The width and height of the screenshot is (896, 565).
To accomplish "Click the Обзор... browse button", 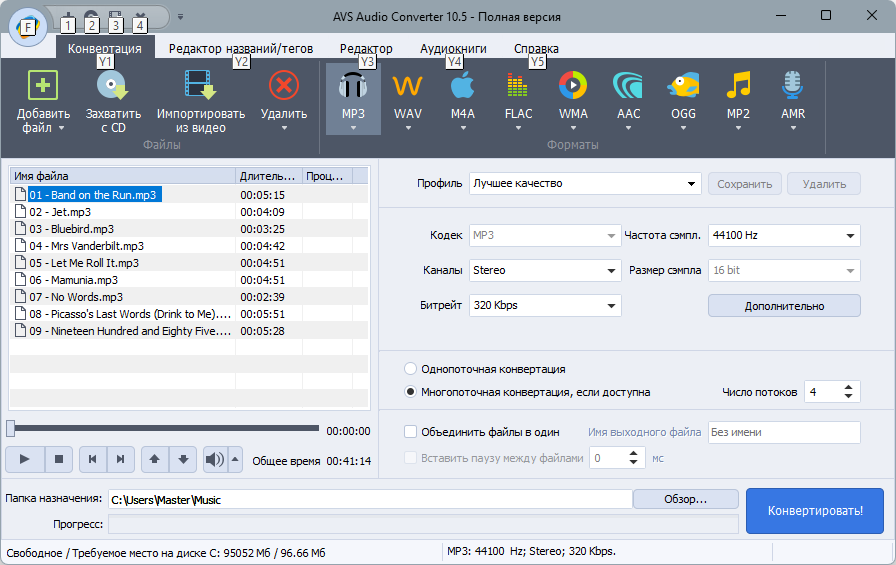I will point(685,499).
